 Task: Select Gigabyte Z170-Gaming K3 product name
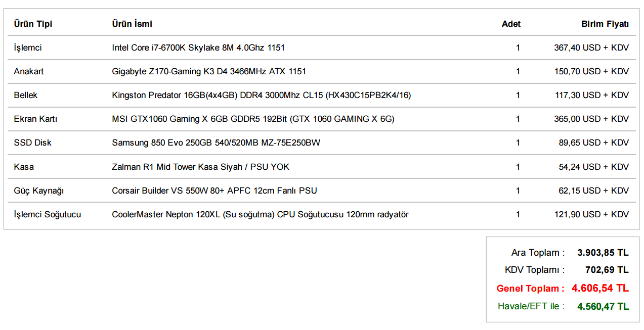[x=209, y=71]
